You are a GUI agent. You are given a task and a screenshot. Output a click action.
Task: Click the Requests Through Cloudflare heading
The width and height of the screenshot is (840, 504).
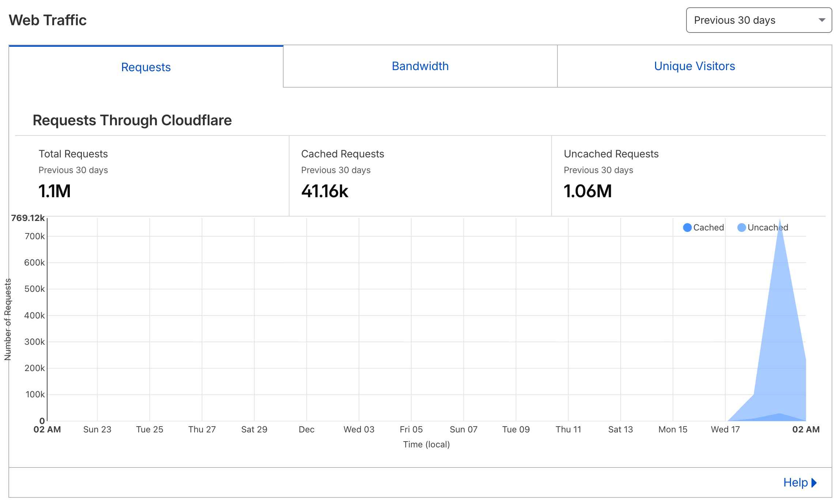132,120
